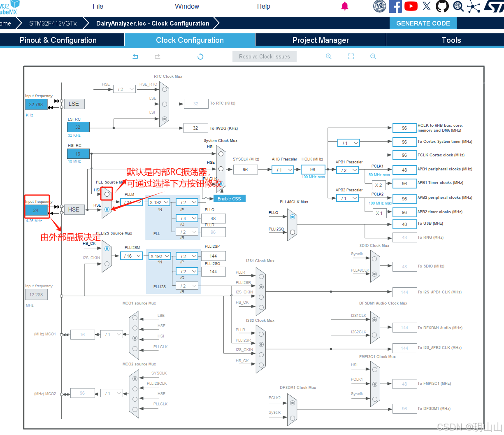Click the HSE input frequency field 24

tap(36, 210)
